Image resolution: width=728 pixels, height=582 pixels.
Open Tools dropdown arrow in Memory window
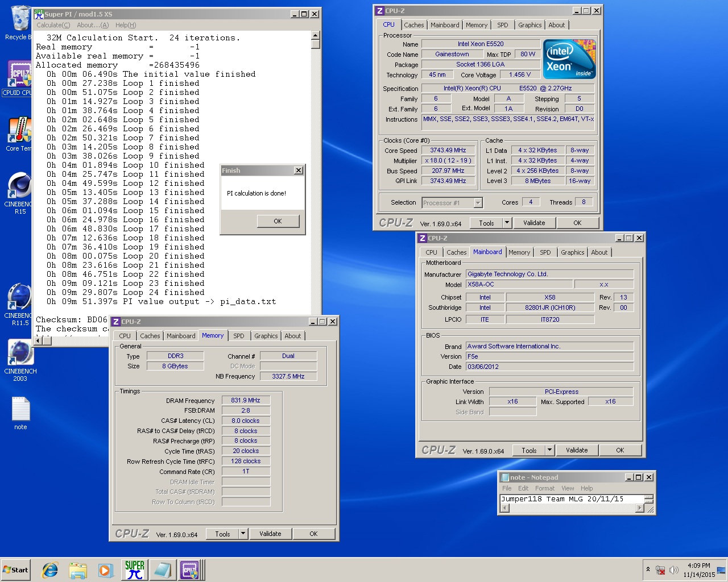(243, 534)
